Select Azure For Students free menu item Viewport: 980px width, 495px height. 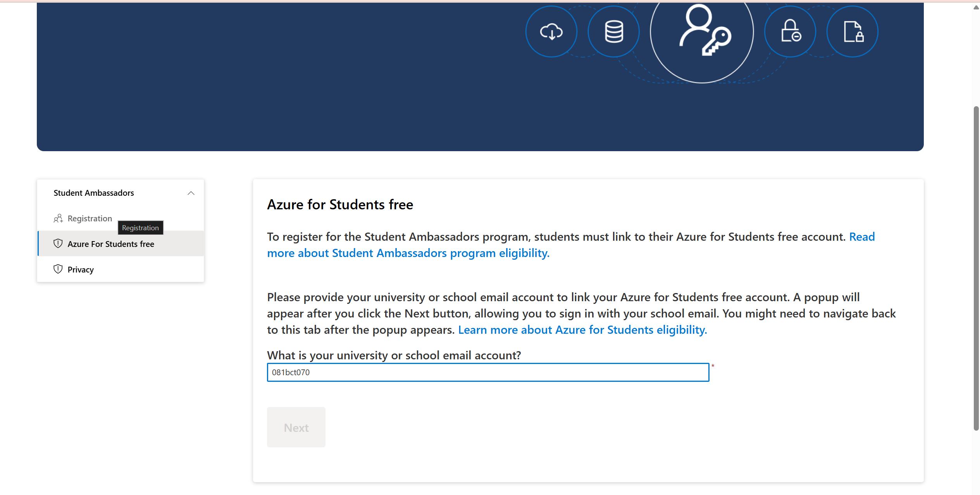pos(111,244)
